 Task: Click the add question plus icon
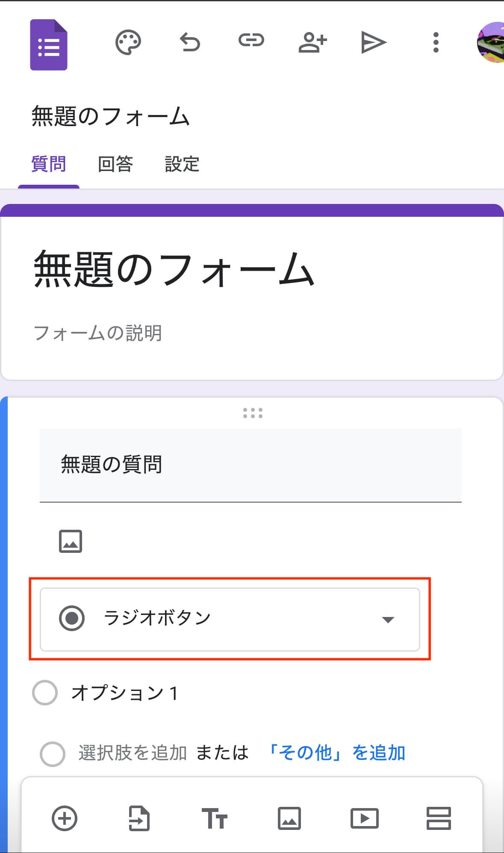click(65, 819)
